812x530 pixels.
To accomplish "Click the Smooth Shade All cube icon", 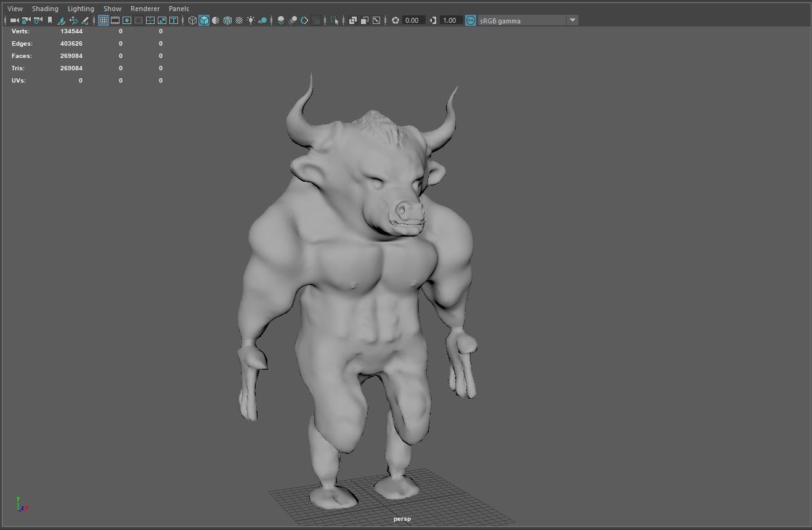I will pyautogui.click(x=204, y=20).
